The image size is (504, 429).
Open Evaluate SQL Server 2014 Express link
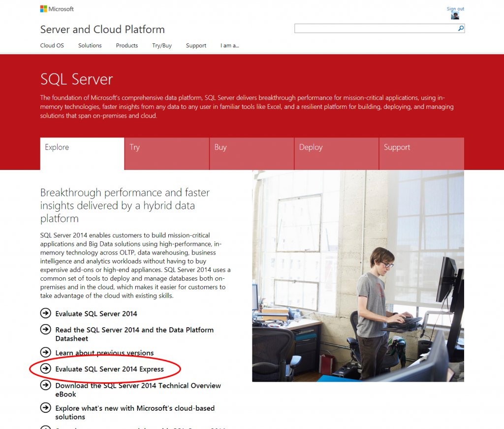[x=110, y=369]
